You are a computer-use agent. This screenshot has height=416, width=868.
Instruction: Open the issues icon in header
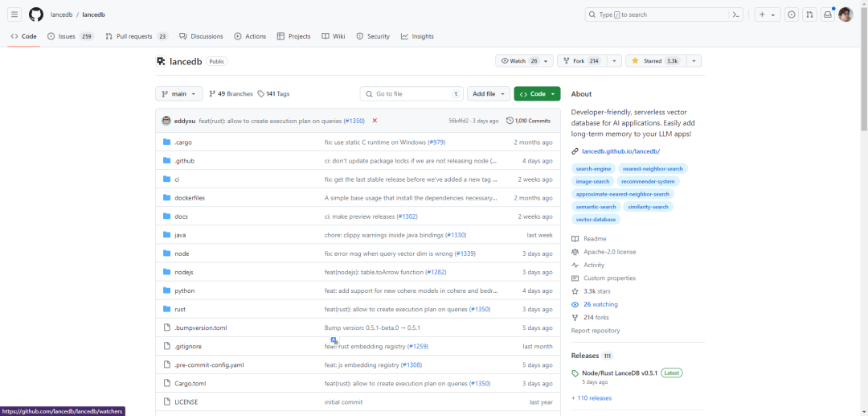coord(792,14)
